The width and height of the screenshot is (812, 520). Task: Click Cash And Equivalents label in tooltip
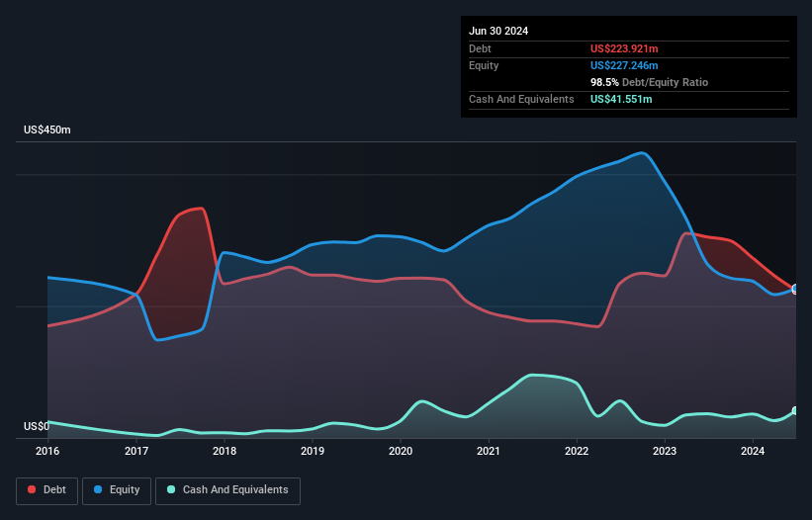[x=521, y=99]
